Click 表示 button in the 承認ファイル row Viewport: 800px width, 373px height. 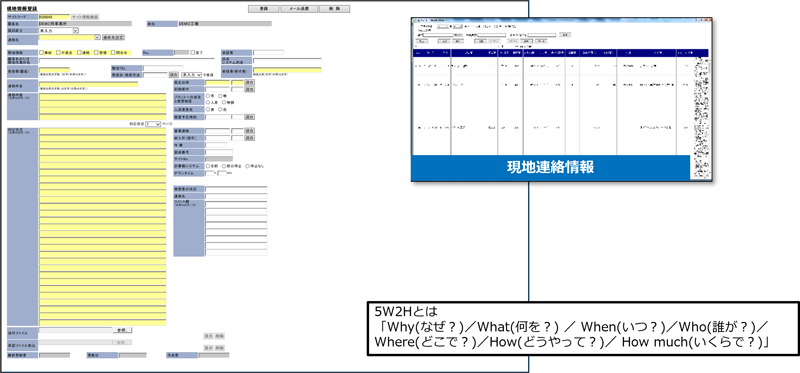coord(208,348)
